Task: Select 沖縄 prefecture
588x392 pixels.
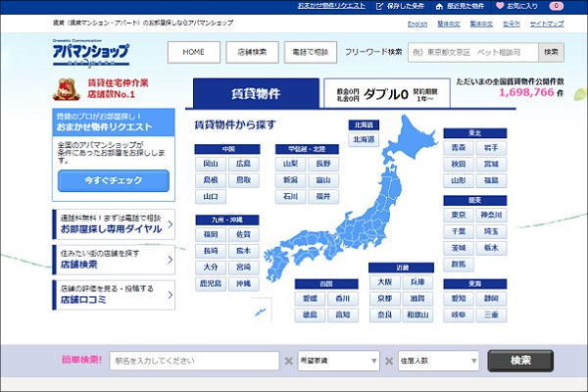Action: coord(244,283)
